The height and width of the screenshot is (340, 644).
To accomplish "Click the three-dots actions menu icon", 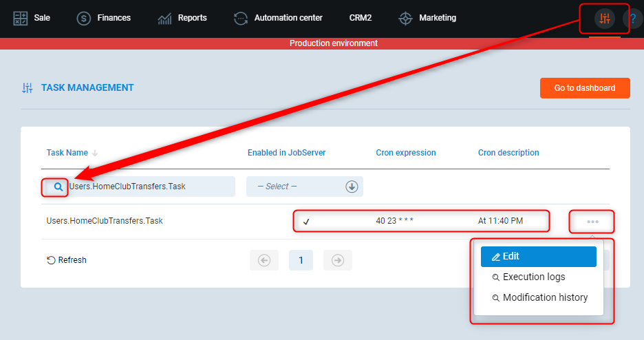I will tap(592, 222).
